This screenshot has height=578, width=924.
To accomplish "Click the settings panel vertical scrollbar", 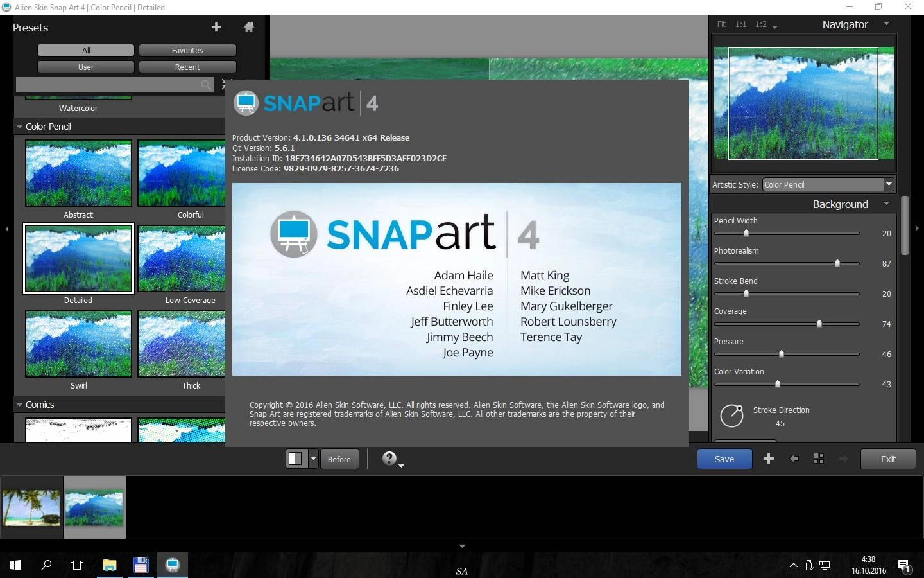I will pos(905,225).
